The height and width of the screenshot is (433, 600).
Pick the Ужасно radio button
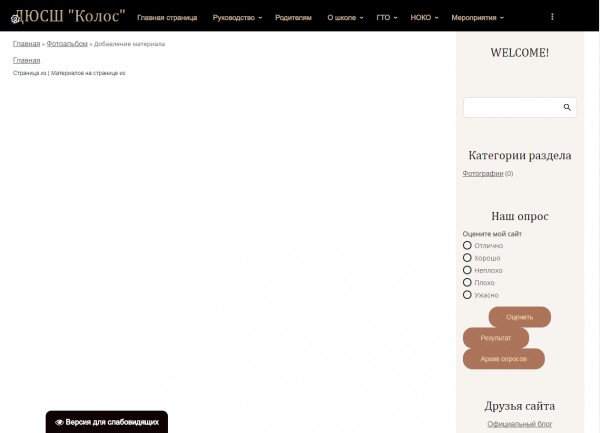[467, 295]
